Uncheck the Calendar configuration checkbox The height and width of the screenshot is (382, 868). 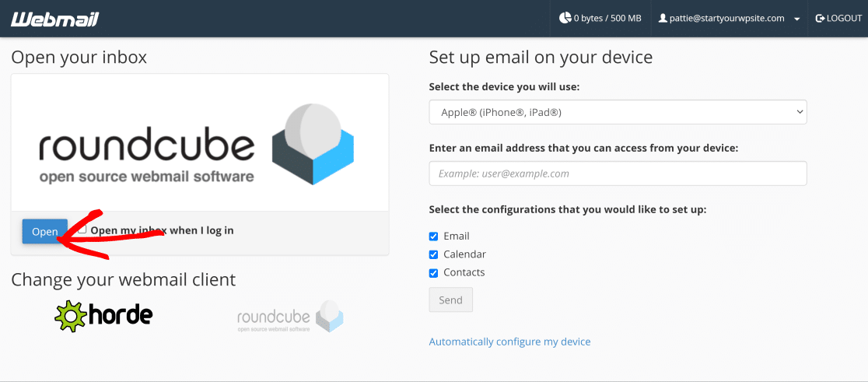point(434,254)
